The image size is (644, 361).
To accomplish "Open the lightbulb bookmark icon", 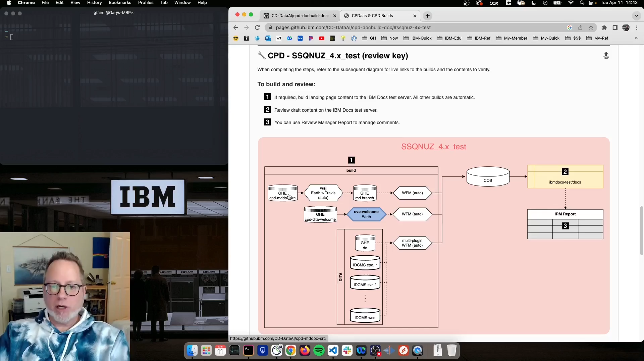I will pos(343,38).
